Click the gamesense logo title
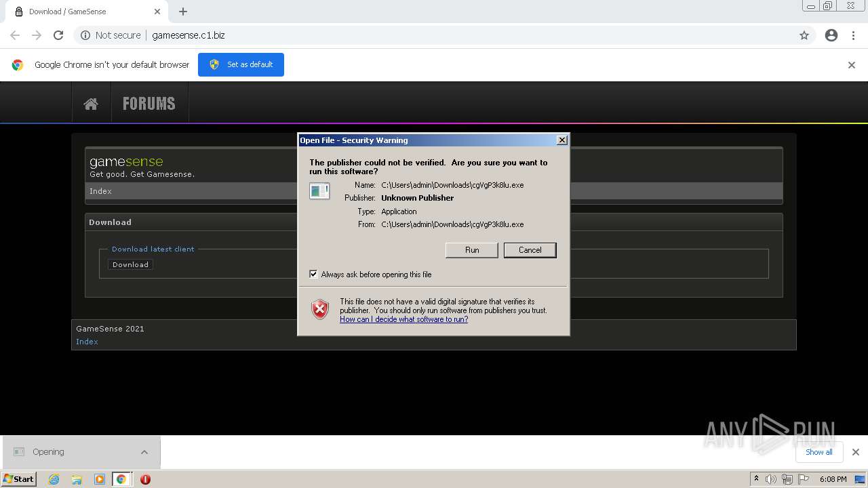868x488 pixels. (126, 161)
